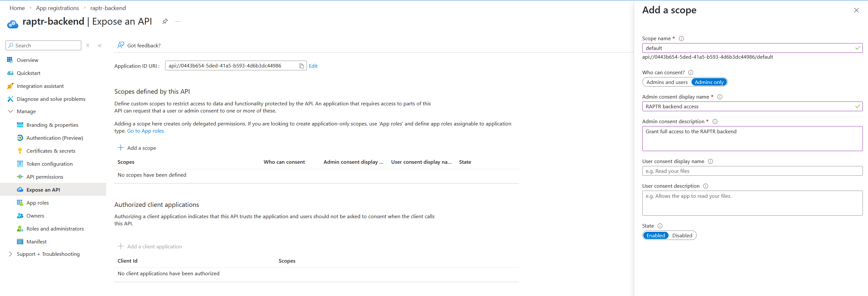
Task: Collapse the sidebar with double chevron
Action: tap(100, 46)
